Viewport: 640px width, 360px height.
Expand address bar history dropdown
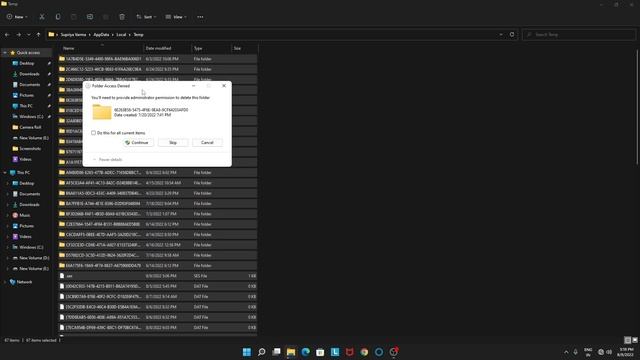501,35
